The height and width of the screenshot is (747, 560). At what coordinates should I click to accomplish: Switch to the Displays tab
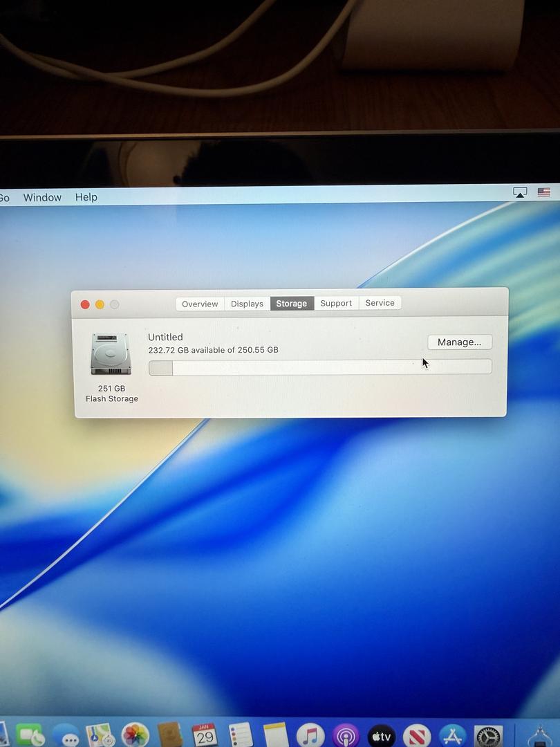coord(247,304)
